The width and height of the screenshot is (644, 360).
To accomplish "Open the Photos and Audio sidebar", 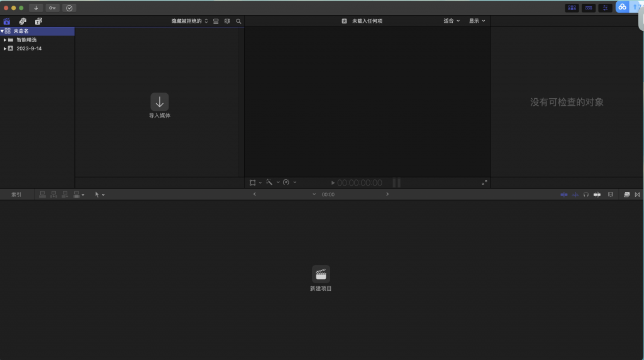I will 23,21.
